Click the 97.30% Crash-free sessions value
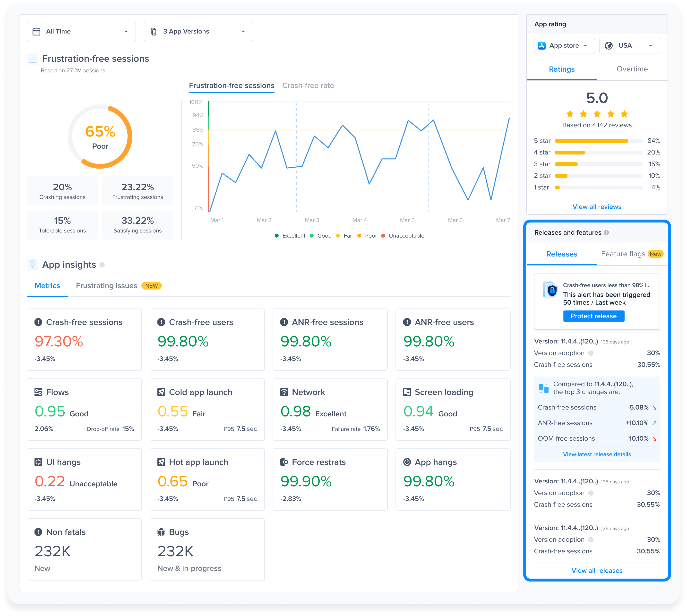Viewport: 687px width, 616px height. 59,341
